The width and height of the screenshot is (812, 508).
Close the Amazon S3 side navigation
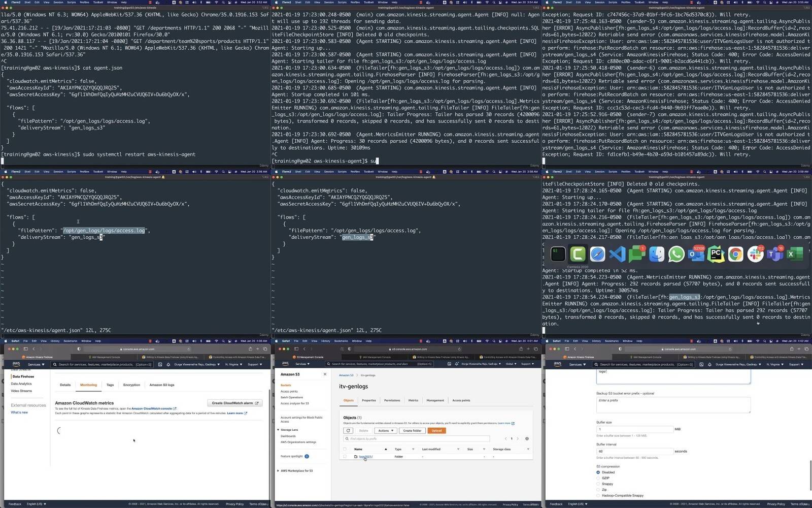pyautogui.click(x=325, y=374)
